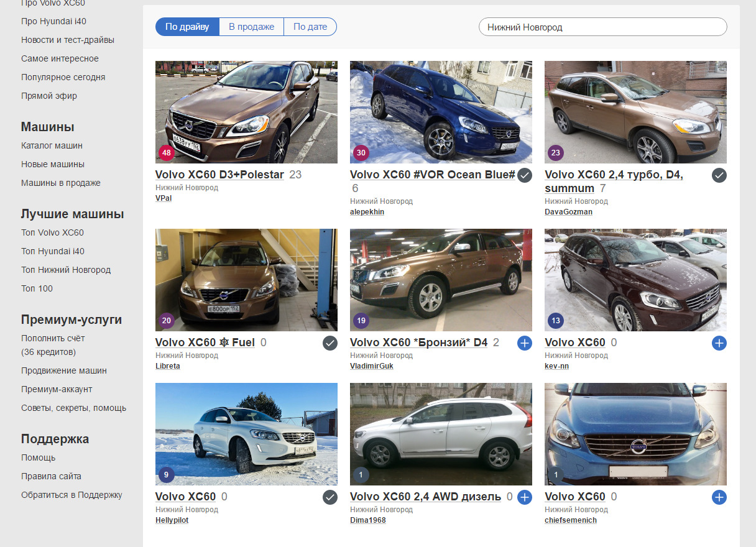Visit user VladimirGuk's profile

[x=372, y=366]
